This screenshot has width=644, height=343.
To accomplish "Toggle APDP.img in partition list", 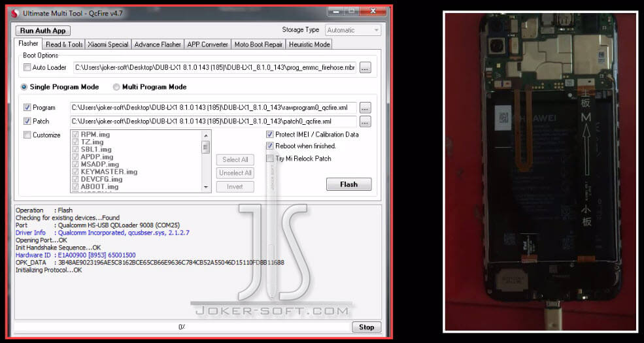I will click(76, 157).
